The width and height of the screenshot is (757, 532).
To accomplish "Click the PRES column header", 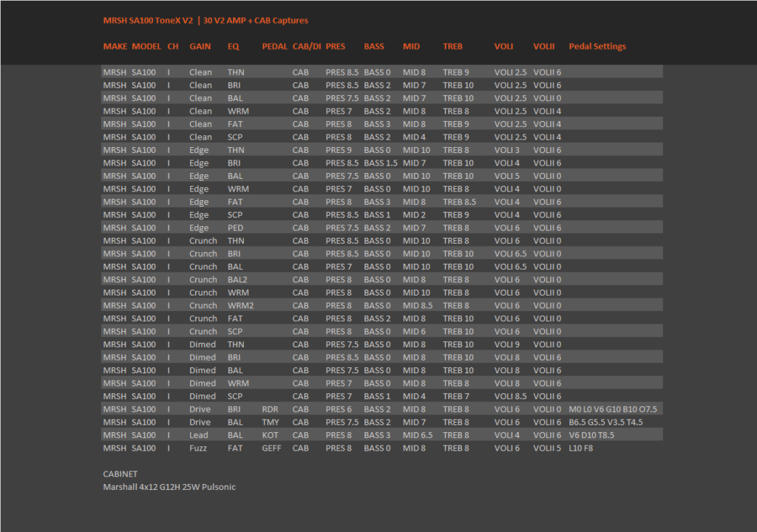I will click(x=335, y=47).
